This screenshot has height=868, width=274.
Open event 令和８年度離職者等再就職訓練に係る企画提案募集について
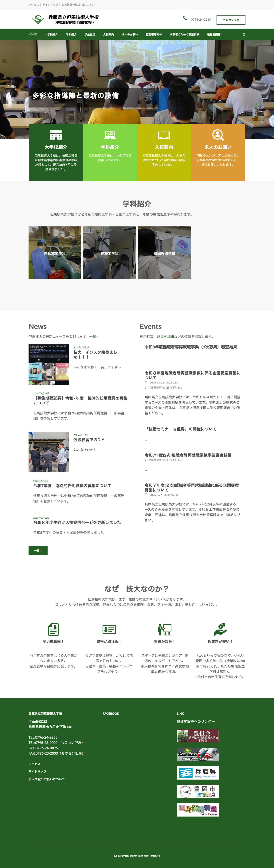(193, 375)
